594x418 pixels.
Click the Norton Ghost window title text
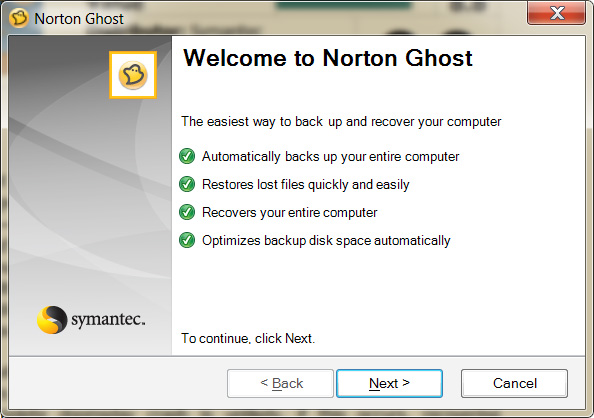click(x=79, y=19)
